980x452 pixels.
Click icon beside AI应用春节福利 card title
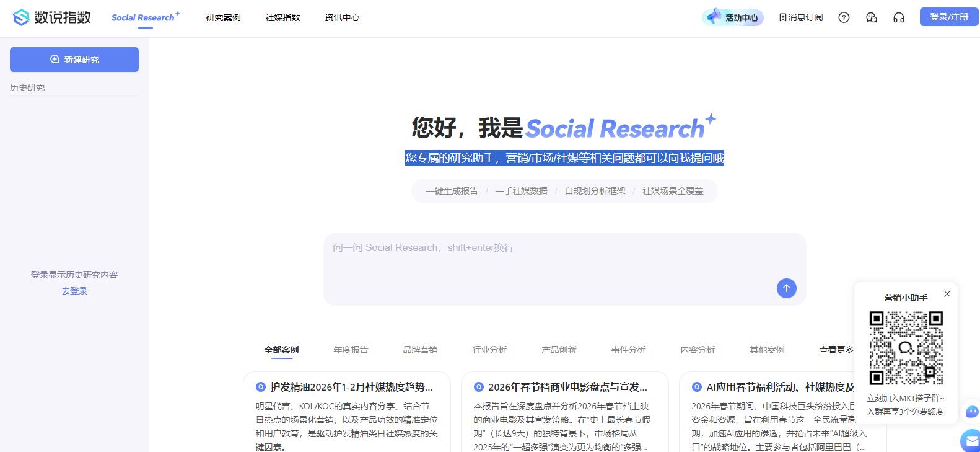697,387
